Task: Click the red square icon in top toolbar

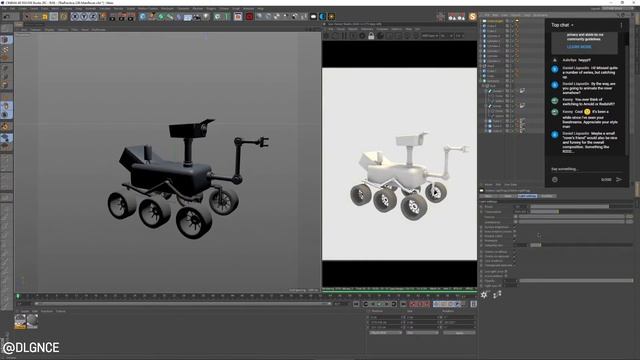Action: [249, 17]
